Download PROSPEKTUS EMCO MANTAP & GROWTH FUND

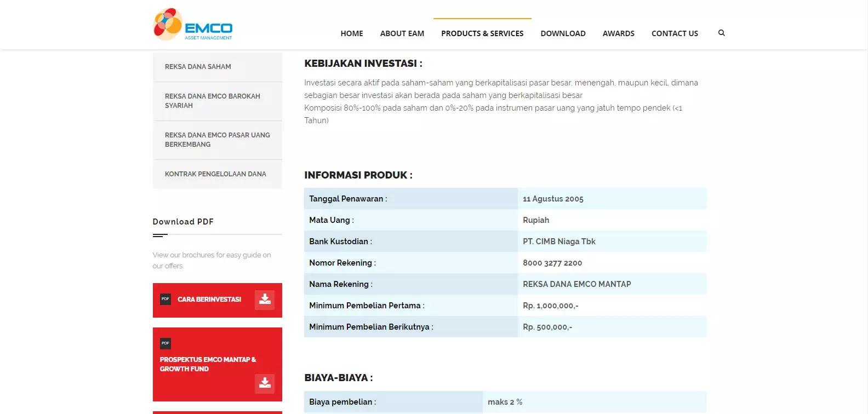click(x=218, y=364)
